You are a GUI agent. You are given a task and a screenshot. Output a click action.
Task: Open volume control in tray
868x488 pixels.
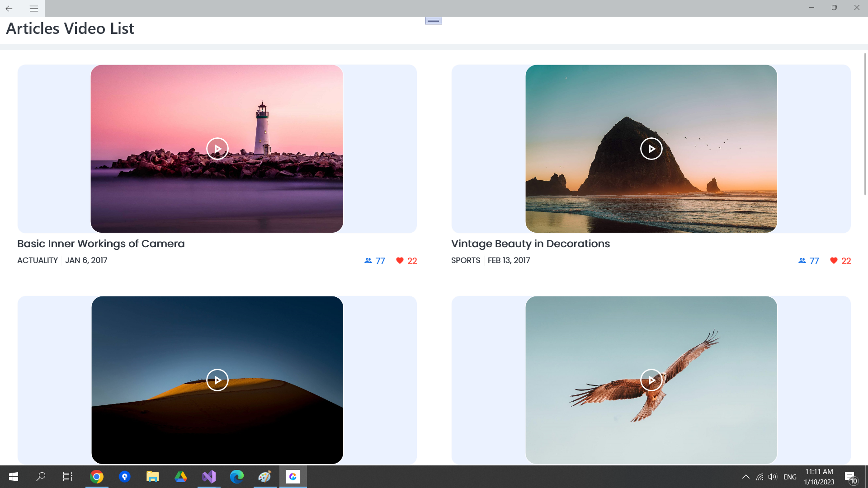(772, 477)
